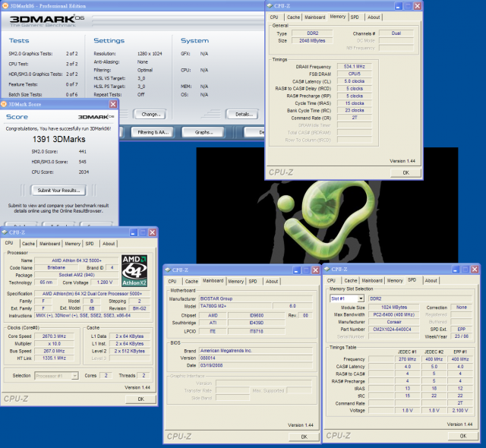The image size is (486, 448).
Task: Open Mainboard tab in CPU window
Action: [49, 244]
